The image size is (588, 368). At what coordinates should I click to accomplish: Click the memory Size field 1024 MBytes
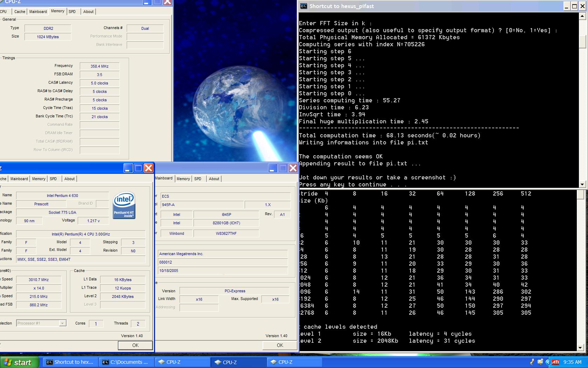pos(48,37)
